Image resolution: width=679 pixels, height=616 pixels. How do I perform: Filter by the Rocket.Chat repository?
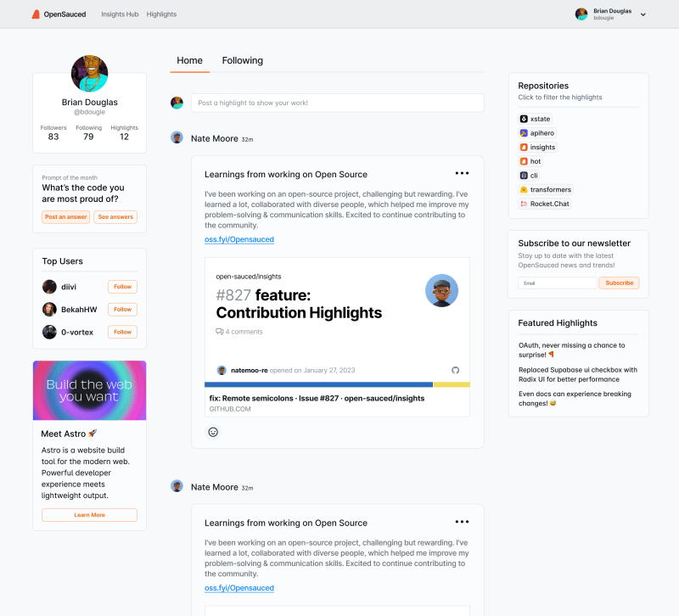545,204
